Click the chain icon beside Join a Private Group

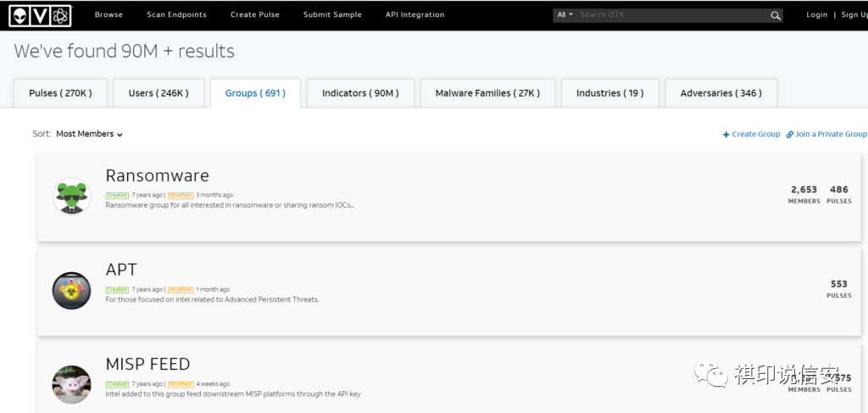pos(790,135)
